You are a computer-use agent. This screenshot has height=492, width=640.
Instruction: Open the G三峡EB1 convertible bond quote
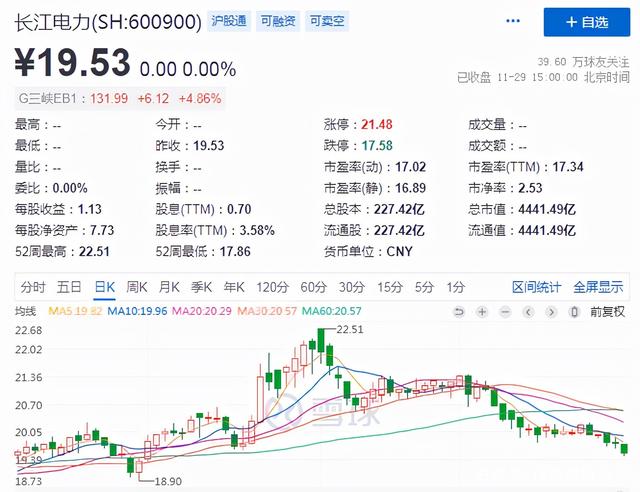120,98
